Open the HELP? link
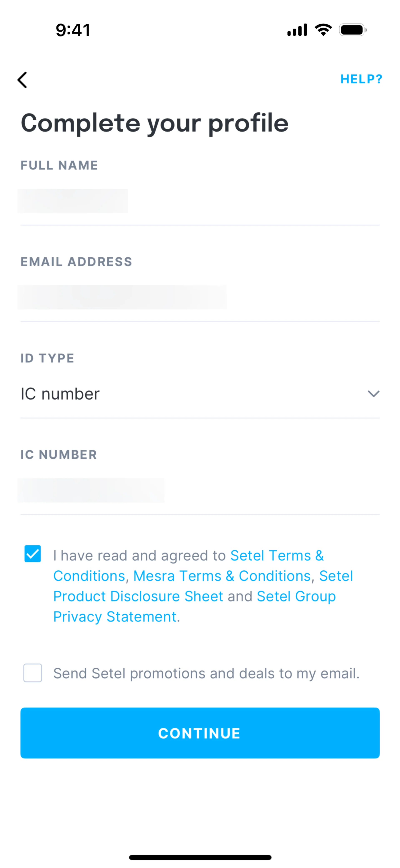Screen dimensions: 400x868 pos(361,79)
